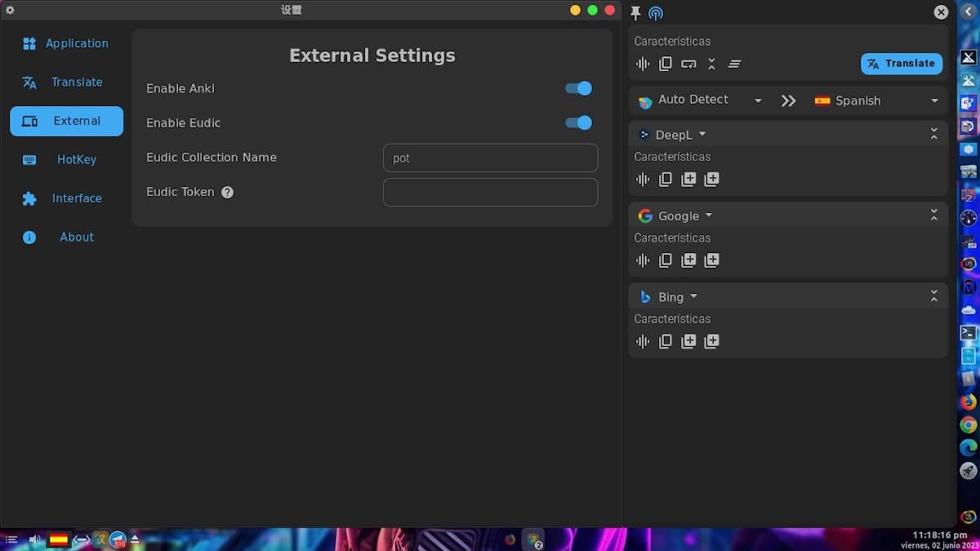Open the Translate settings tab
Screen dimensions: 980x551
tap(66, 82)
